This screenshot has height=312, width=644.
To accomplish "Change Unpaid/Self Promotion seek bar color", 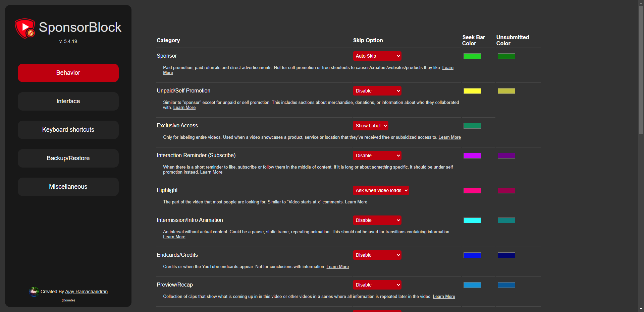I will (472, 91).
